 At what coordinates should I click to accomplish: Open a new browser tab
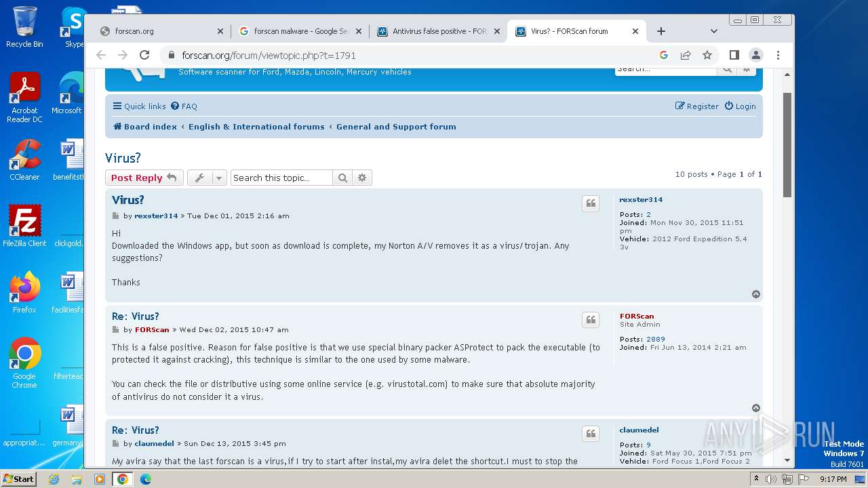click(661, 31)
